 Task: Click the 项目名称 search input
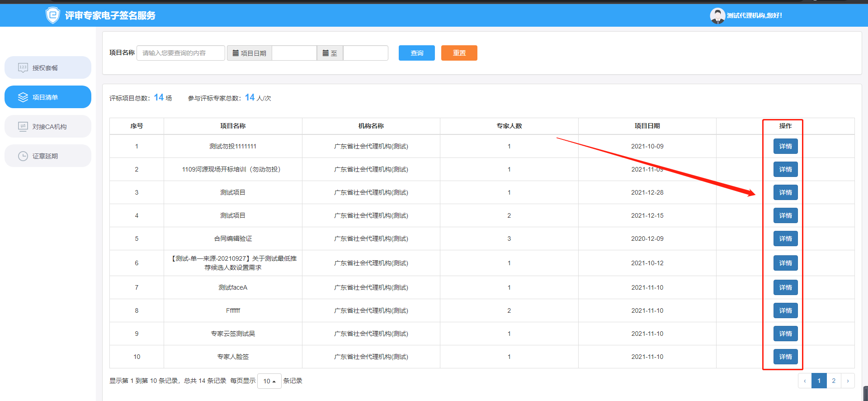[x=181, y=53]
